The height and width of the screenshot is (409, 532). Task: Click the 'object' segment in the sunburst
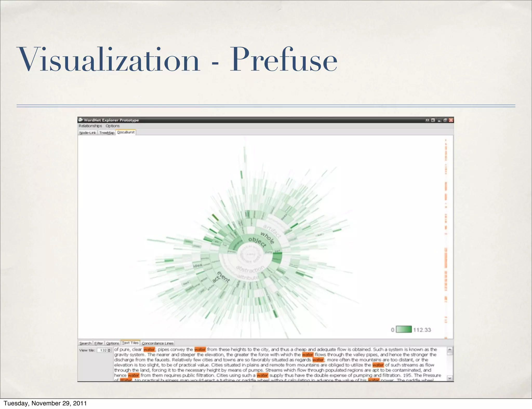tap(257, 242)
